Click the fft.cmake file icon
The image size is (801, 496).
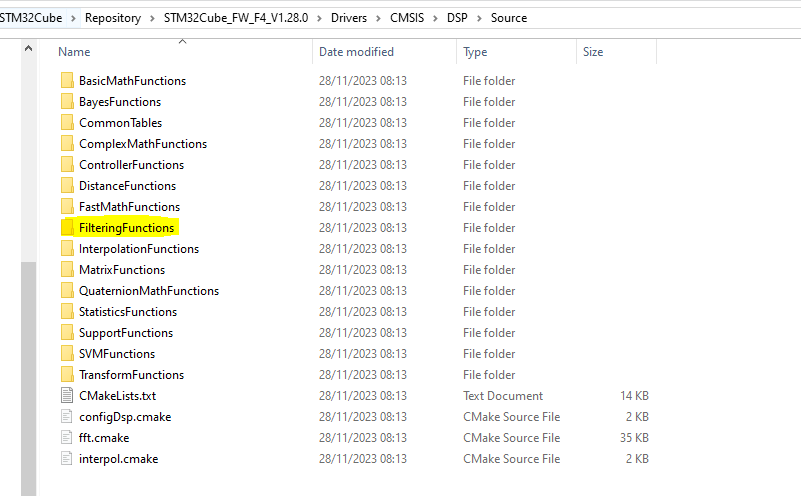(67, 437)
